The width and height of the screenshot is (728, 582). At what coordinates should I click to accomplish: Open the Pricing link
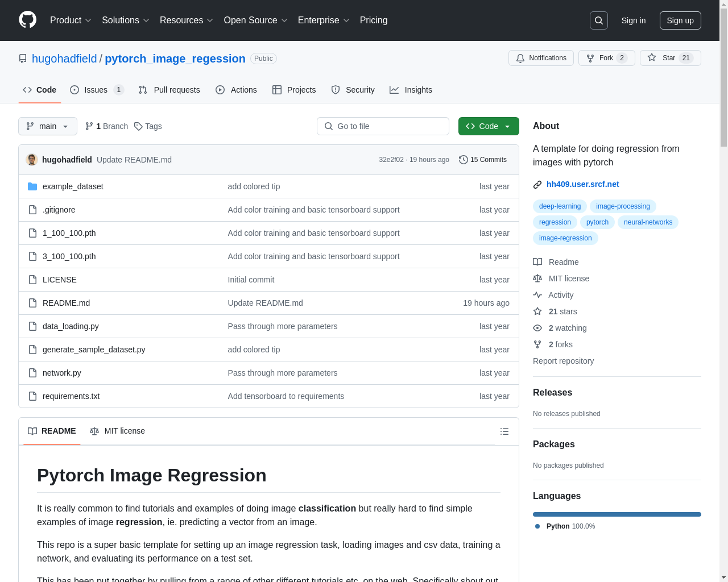click(374, 20)
